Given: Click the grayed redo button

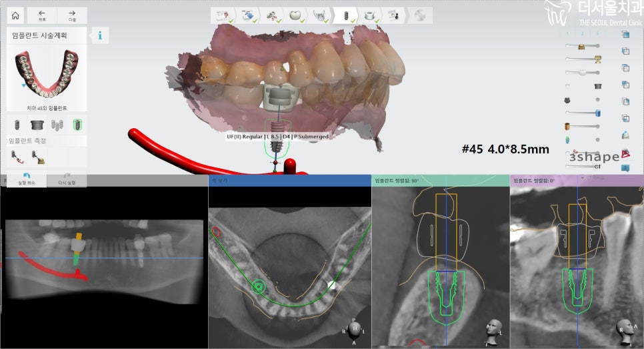Looking at the screenshot, I should click(x=67, y=178).
